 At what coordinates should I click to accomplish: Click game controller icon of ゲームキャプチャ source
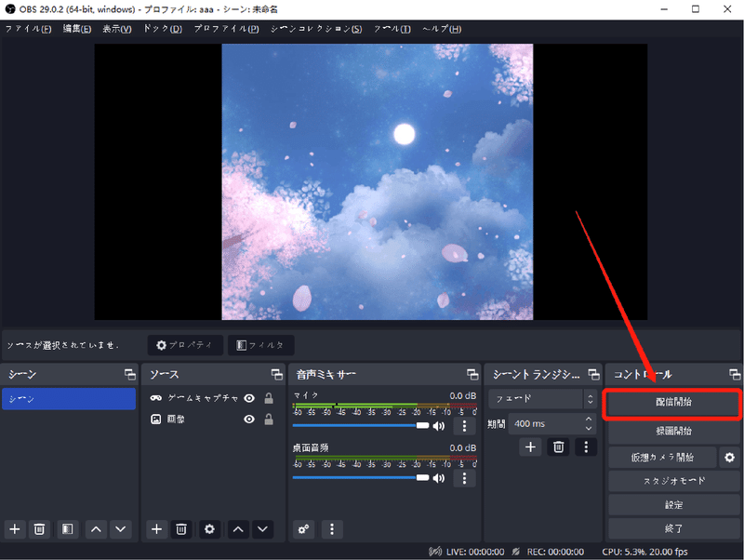pyautogui.click(x=156, y=398)
